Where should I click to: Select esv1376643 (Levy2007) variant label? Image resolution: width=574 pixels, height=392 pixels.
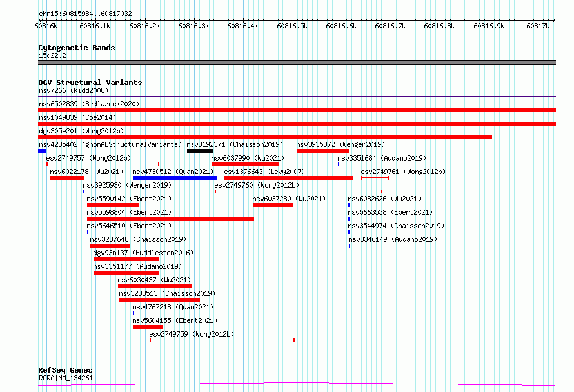point(264,171)
